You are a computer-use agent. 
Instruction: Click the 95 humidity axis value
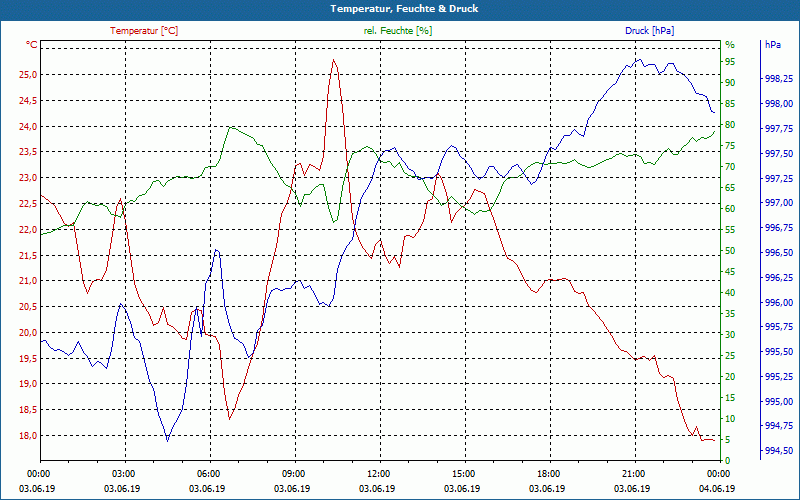point(730,62)
